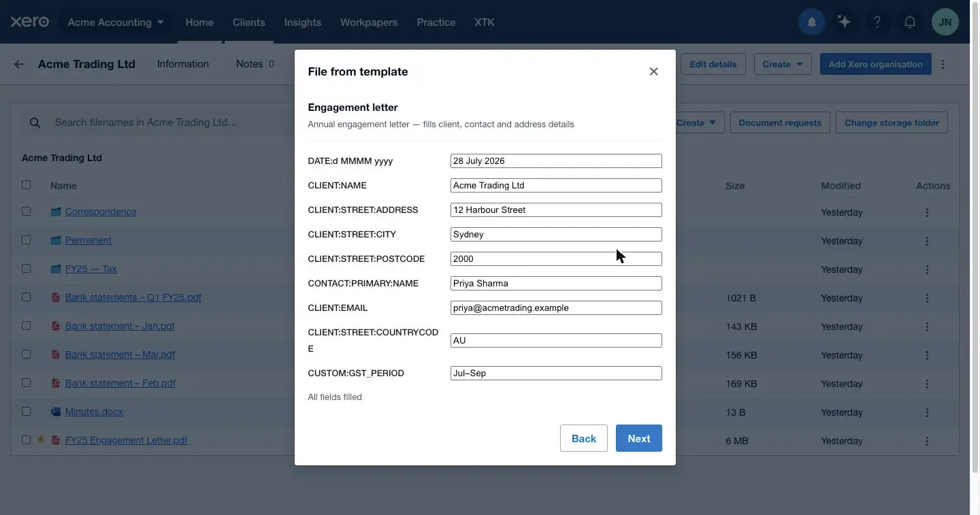Open the FY25 Engagement Letter.pdf link
The height and width of the screenshot is (515, 980).
tap(126, 440)
